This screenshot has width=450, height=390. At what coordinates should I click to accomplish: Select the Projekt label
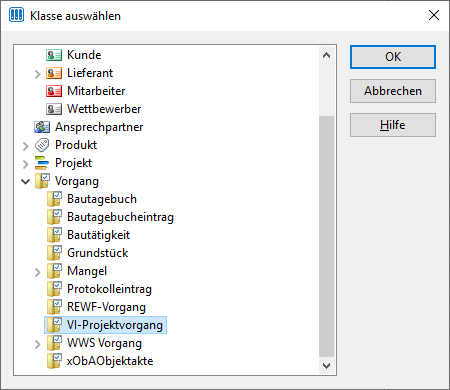73,163
